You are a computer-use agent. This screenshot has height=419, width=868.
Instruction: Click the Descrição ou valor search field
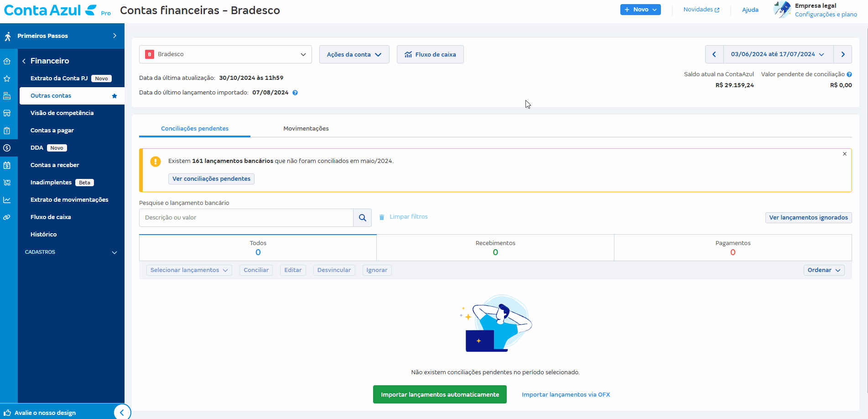click(x=246, y=218)
